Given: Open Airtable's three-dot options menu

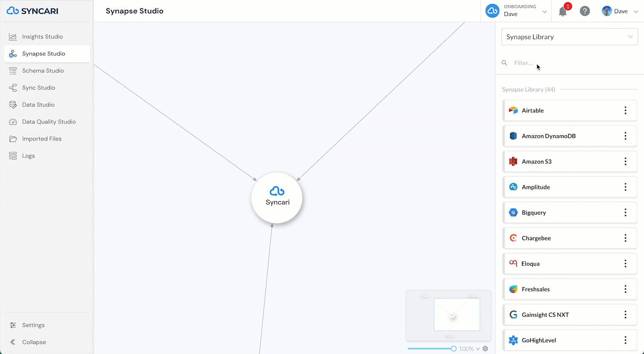Looking at the screenshot, I should click(625, 111).
